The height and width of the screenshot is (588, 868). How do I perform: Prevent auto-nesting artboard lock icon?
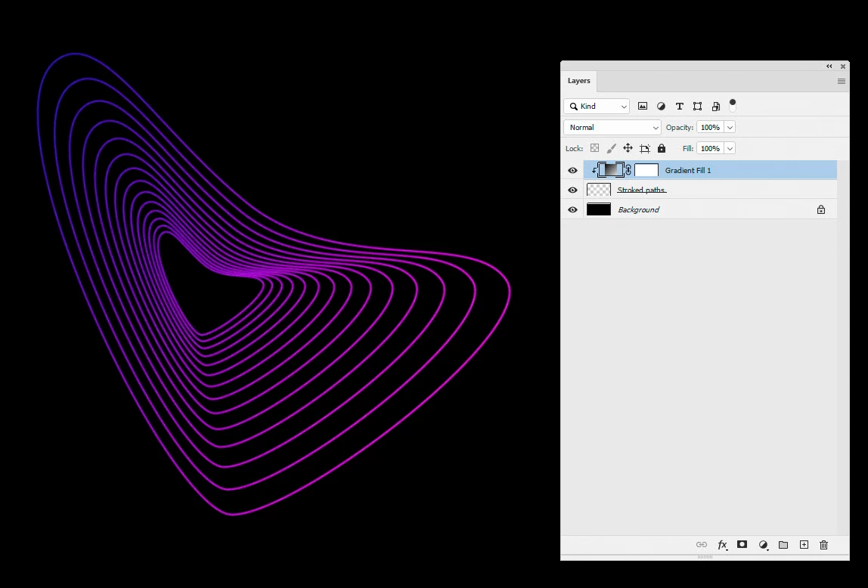click(645, 148)
